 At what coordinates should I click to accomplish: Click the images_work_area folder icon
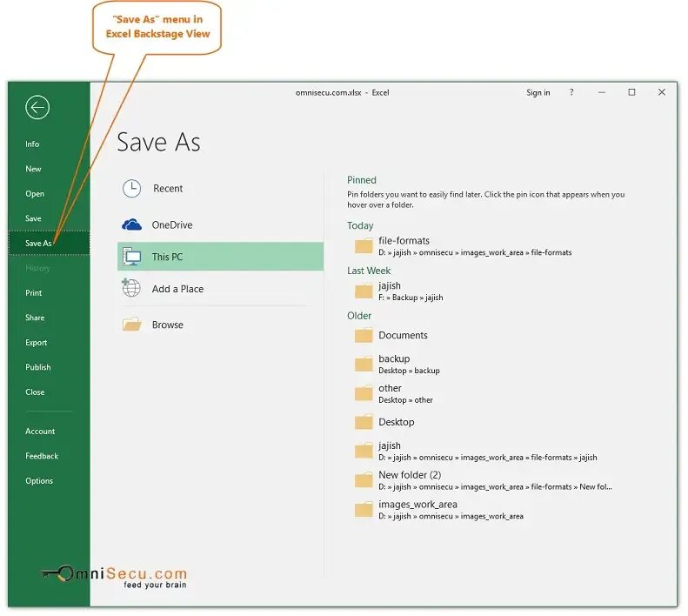pos(364,510)
